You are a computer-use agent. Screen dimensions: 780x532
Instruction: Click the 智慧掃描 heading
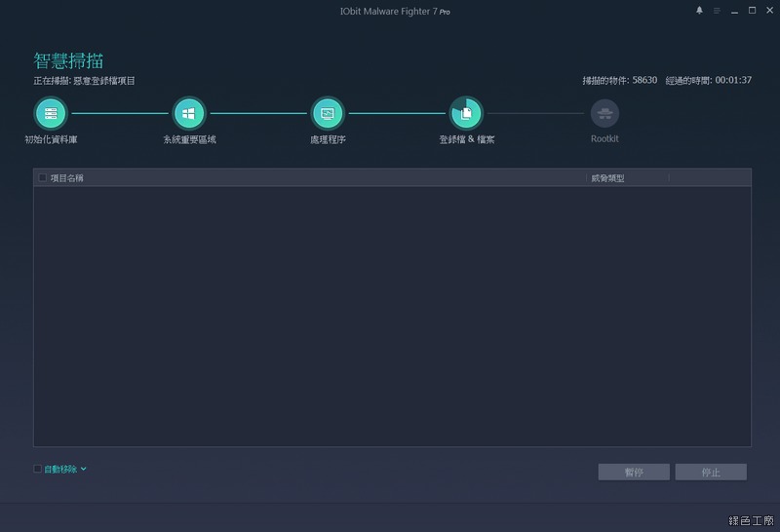coord(68,60)
